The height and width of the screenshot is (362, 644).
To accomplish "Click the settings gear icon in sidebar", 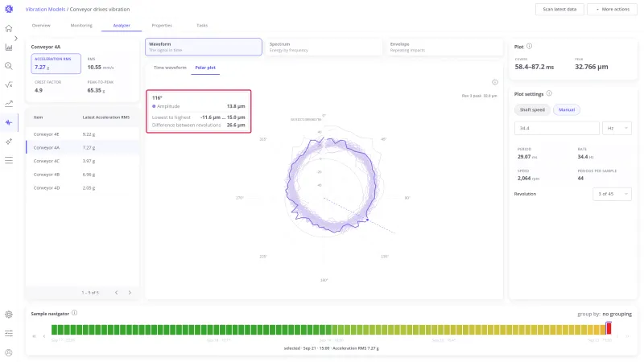I will 9,315.
